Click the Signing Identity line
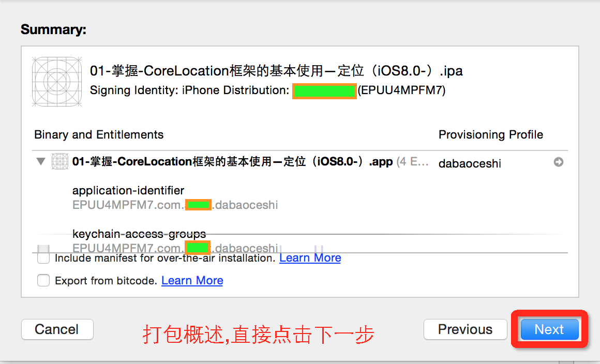 tap(267, 90)
